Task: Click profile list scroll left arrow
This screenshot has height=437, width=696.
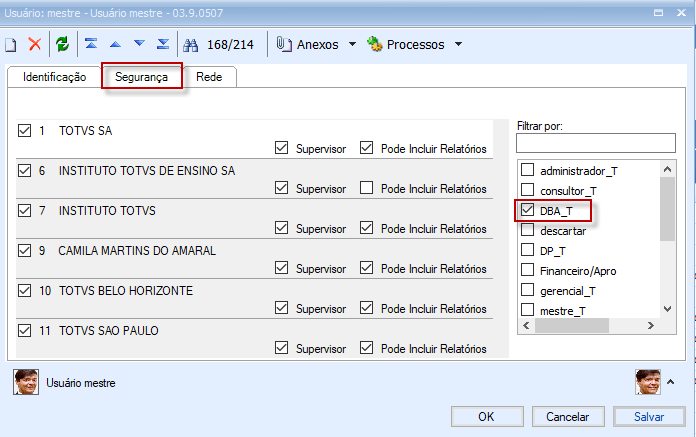Action: 526,326
